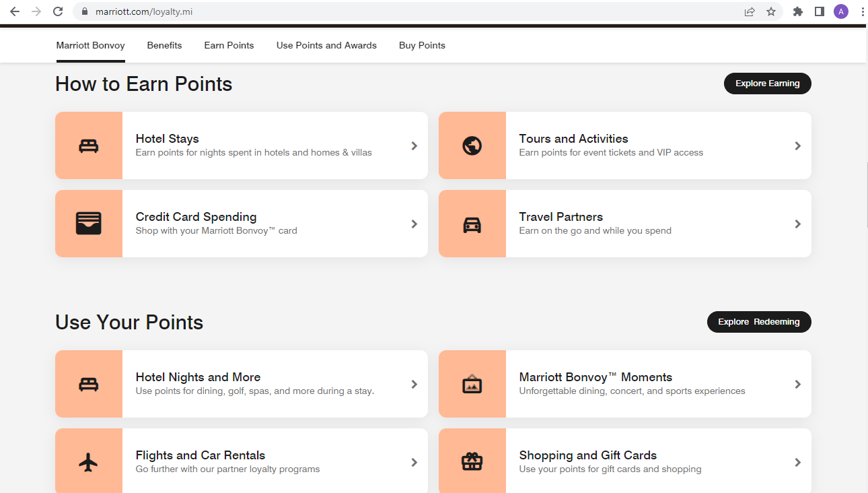Go to the Buy Points tab
The width and height of the screenshot is (868, 493).
[422, 45]
